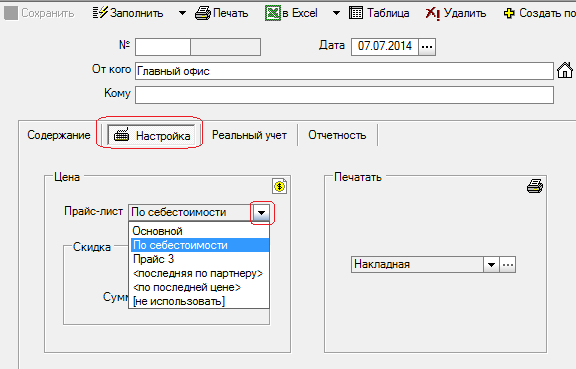Click the first document number field
The width and height of the screenshot is (576, 369).
point(163,47)
